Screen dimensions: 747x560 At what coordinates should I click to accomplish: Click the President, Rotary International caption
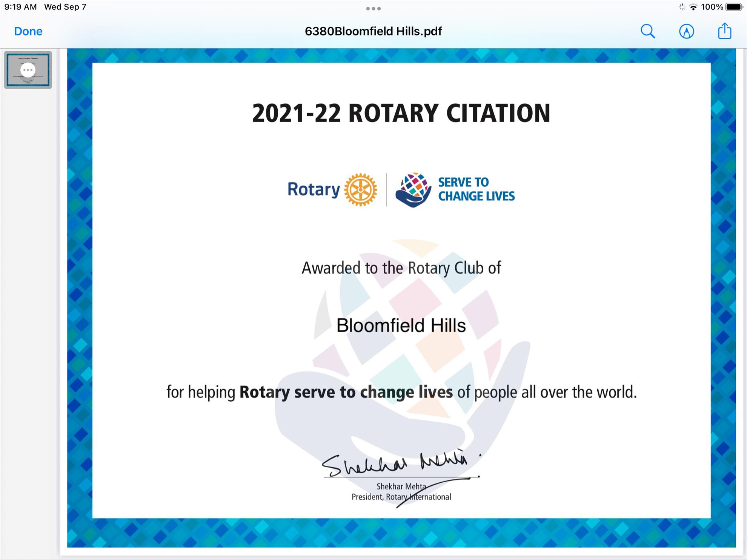[401, 497]
